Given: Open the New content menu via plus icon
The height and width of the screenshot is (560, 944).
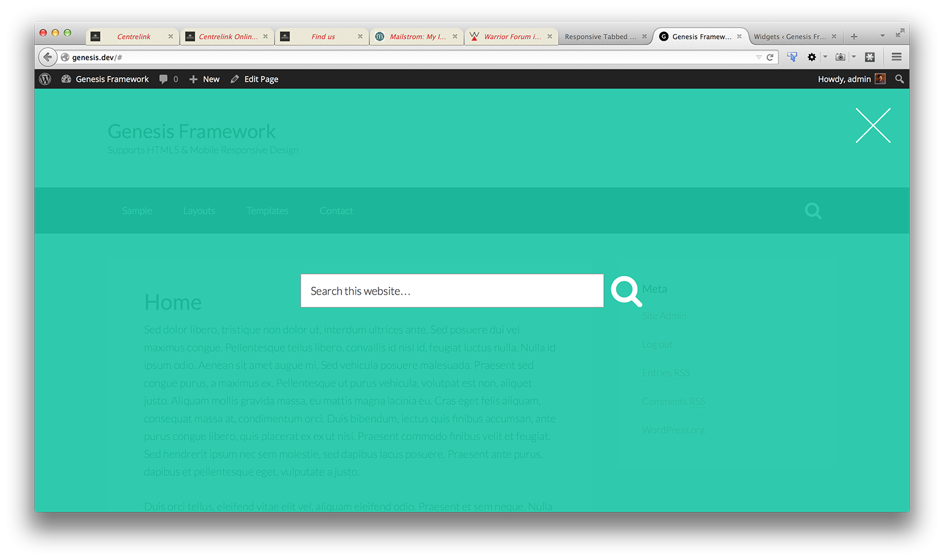Looking at the screenshot, I should (192, 79).
